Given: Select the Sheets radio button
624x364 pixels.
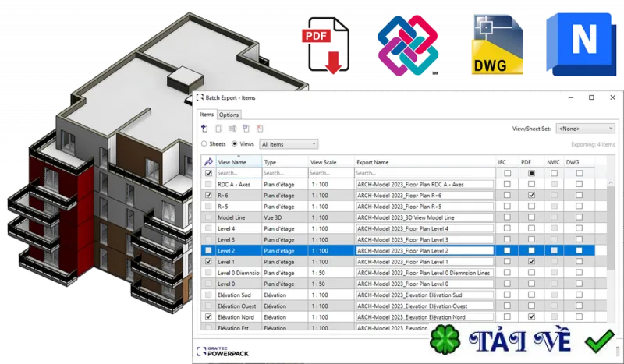Looking at the screenshot, I should pos(204,143).
